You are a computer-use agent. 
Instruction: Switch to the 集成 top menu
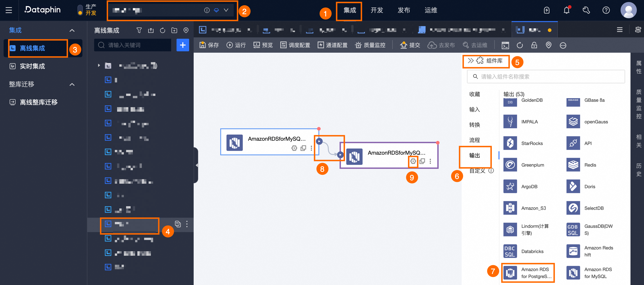click(x=349, y=10)
